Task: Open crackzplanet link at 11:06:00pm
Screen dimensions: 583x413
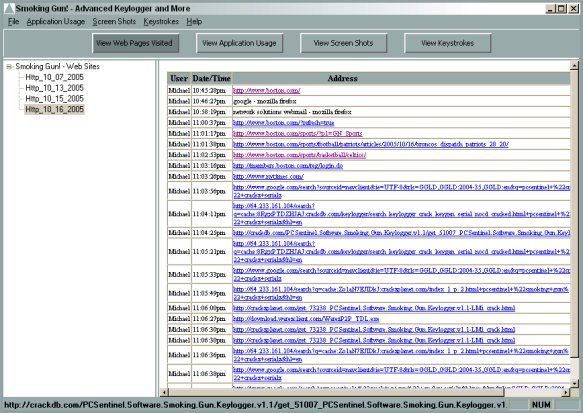Action: pos(374,308)
